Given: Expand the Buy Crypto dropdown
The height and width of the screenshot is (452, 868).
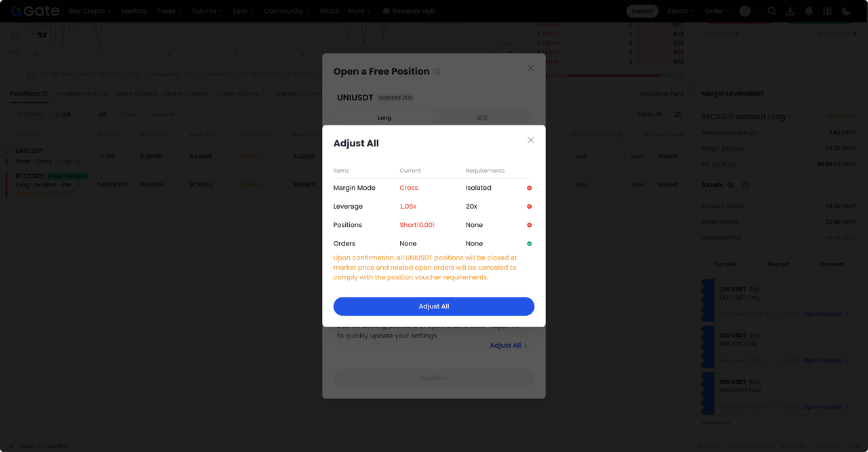Looking at the screenshot, I should [90, 11].
